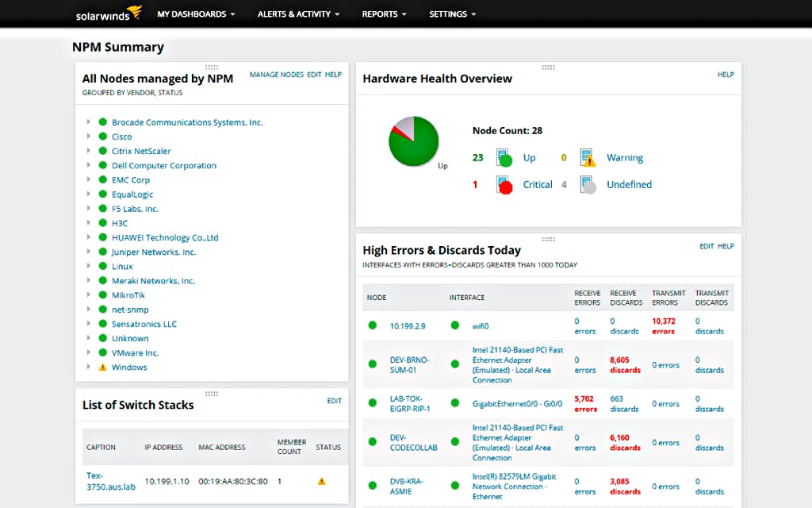Open the ALERTS & ACTIVITY menu
Screen dimensions: 812x508
tap(298, 13)
